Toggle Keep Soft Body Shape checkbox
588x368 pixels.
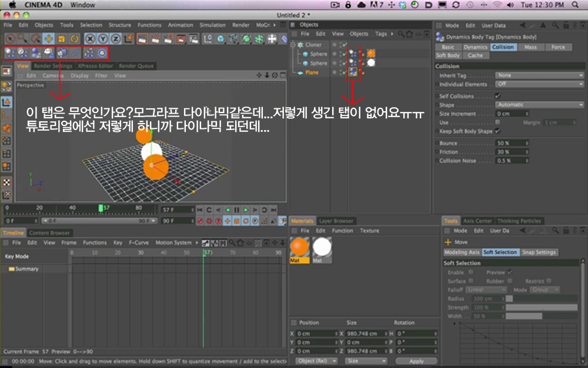click(x=497, y=131)
